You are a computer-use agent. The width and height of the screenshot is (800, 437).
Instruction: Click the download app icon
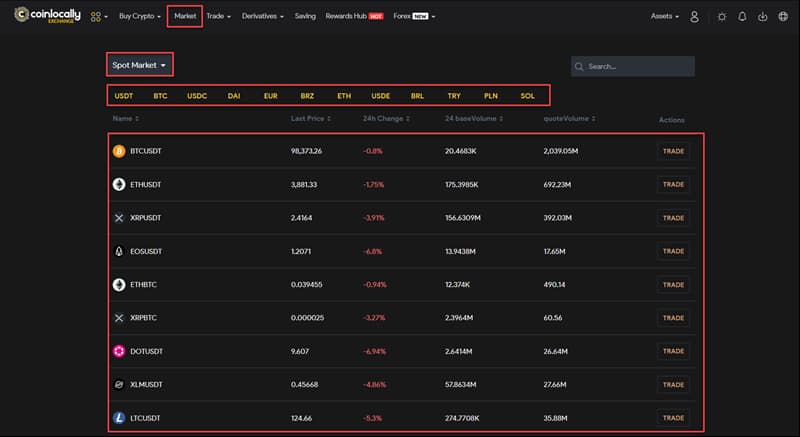762,16
